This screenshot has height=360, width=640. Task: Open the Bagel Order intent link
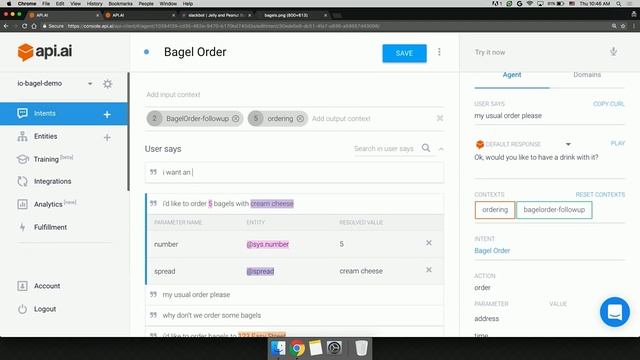coord(492,251)
